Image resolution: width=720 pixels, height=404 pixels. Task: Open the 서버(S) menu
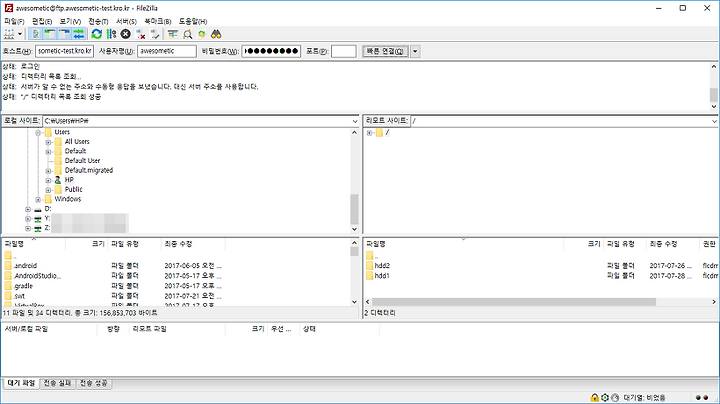click(x=126, y=21)
